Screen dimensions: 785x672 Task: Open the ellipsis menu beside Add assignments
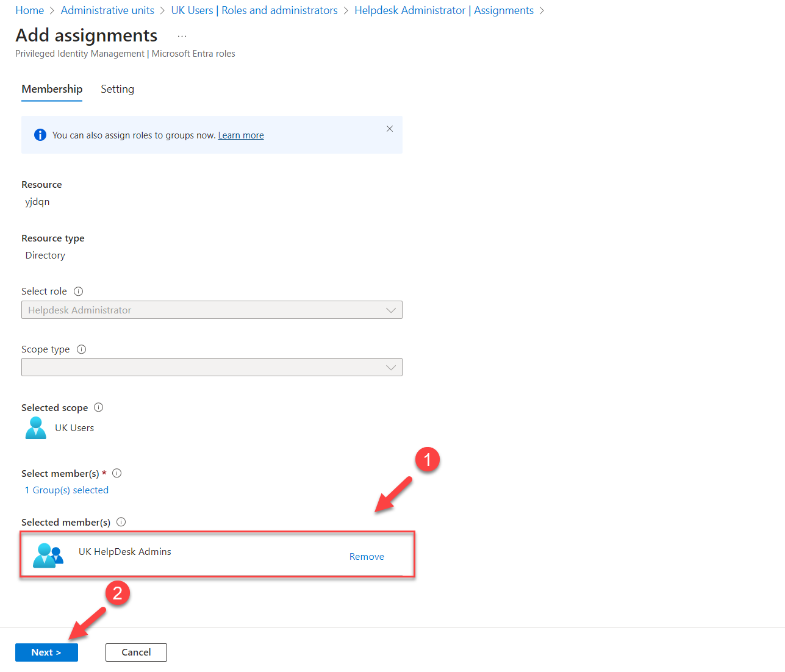point(181,35)
